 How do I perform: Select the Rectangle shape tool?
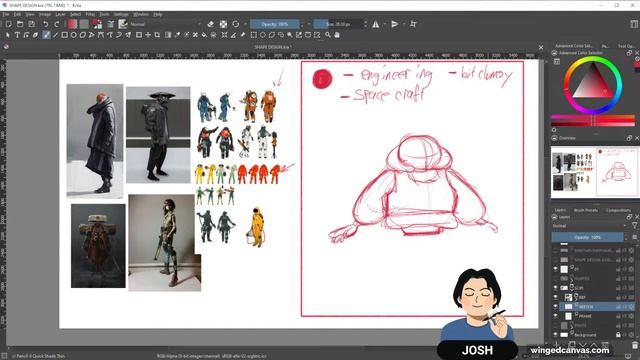64,35
